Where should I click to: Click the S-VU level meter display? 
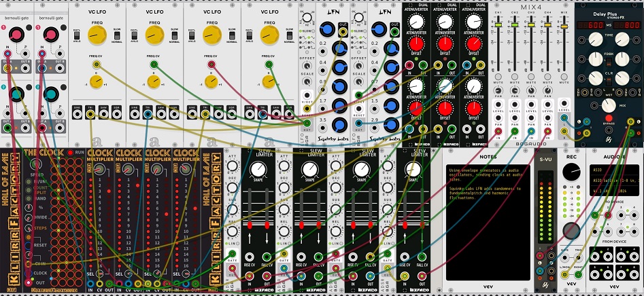[545, 208]
